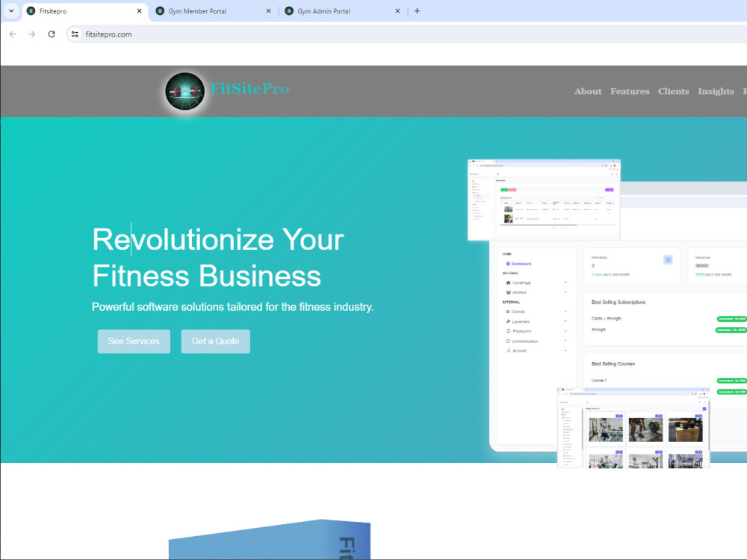Viewport: 747px width, 560px height.
Task: Expand the Communication chevron in mockup
Action: [x=565, y=340]
